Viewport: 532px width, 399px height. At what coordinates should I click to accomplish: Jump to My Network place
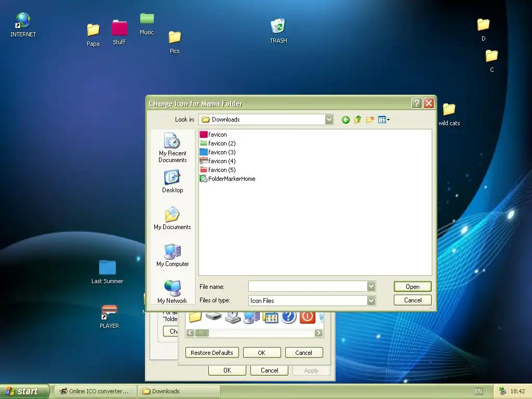point(172,292)
